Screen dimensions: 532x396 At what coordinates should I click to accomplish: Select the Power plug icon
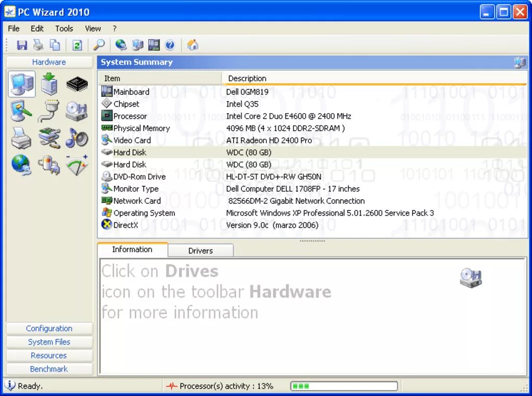point(49,165)
